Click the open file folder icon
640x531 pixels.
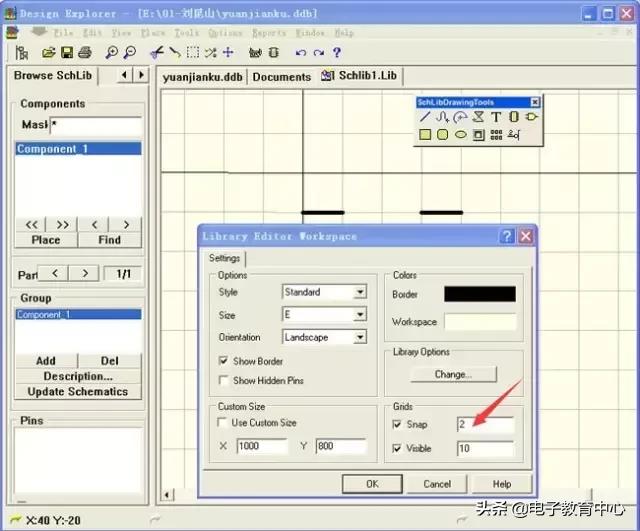pos(49,52)
